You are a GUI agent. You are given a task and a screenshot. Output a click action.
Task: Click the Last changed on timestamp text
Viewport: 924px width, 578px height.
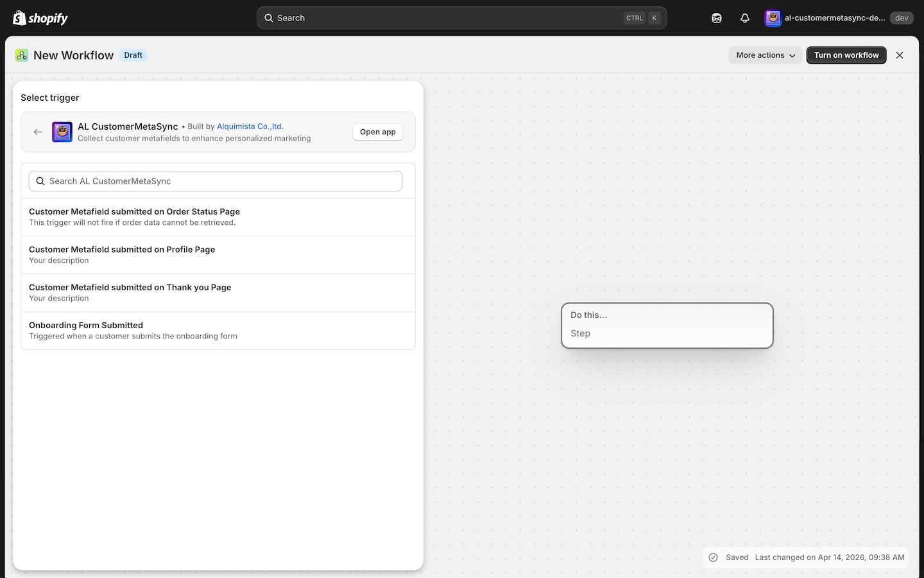(x=830, y=557)
